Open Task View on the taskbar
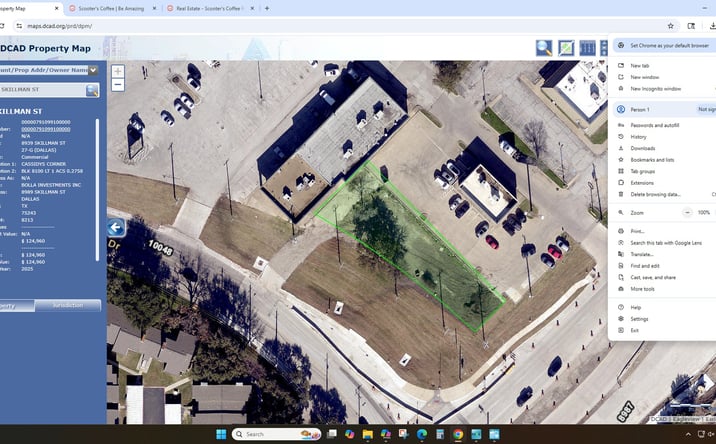This screenshot has height=444, width=716. [x=332, y=434]
